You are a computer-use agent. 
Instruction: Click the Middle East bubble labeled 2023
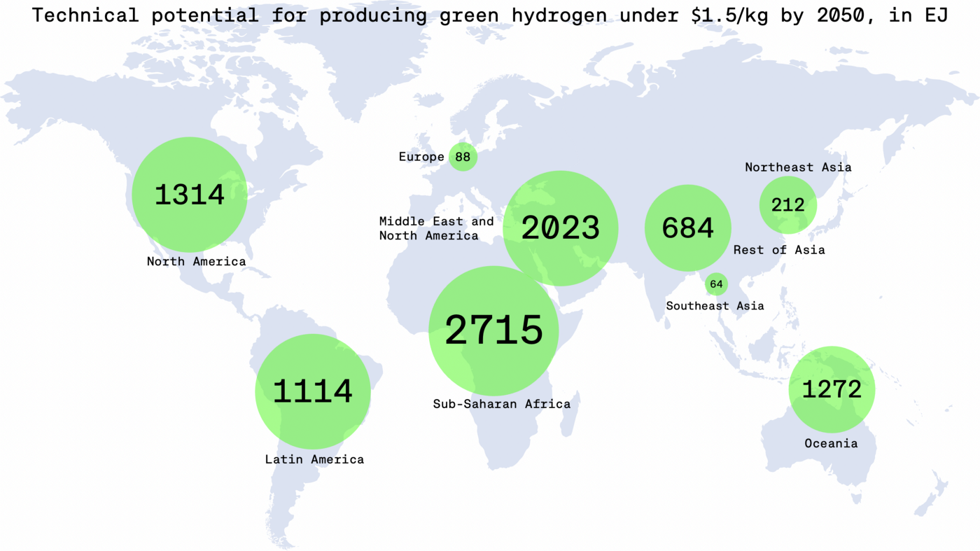point(560,228)
